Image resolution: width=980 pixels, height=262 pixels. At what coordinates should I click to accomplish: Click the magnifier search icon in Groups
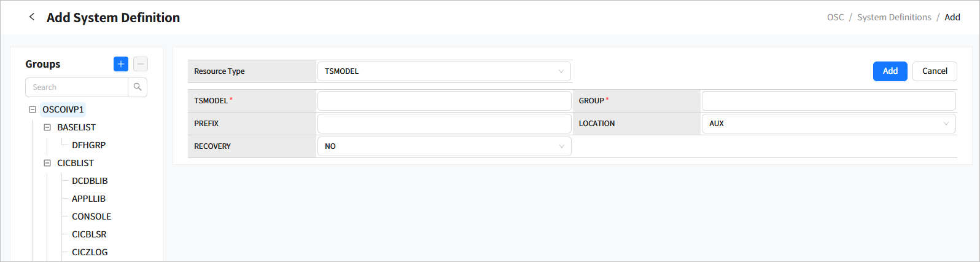[x=138, y=87]
